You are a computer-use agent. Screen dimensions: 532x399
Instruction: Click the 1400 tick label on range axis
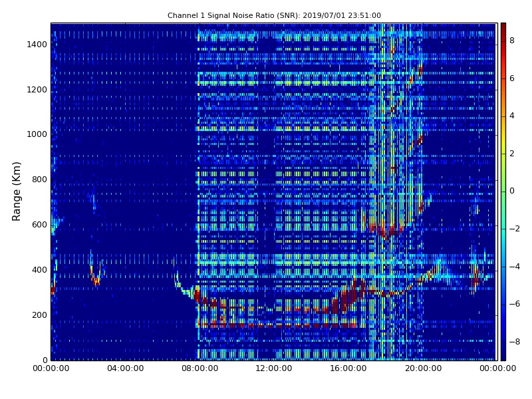(37, 45)
